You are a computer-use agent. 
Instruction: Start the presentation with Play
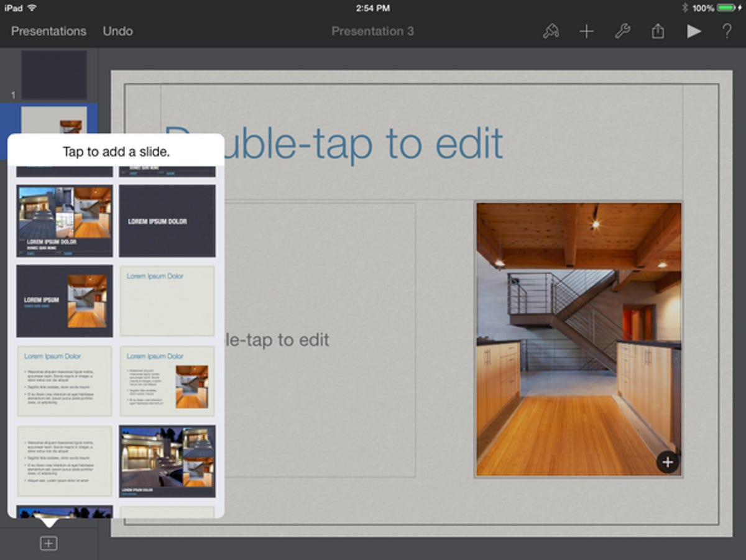coord(694,30)
